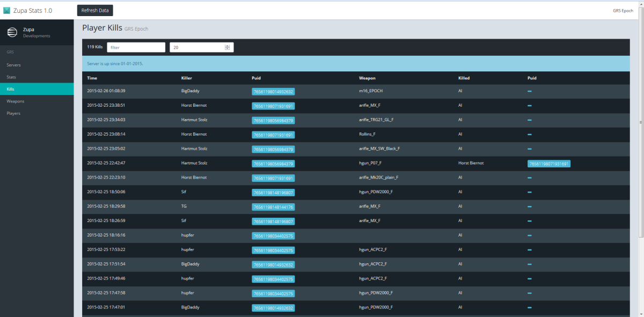This screenshot has width=644, height=317.
Task: Click the GRS Epoch link at top right
Action: (x=623, y=10)
